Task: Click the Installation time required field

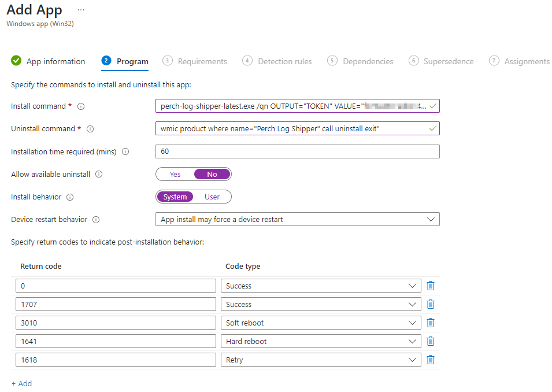Action: 297,151
